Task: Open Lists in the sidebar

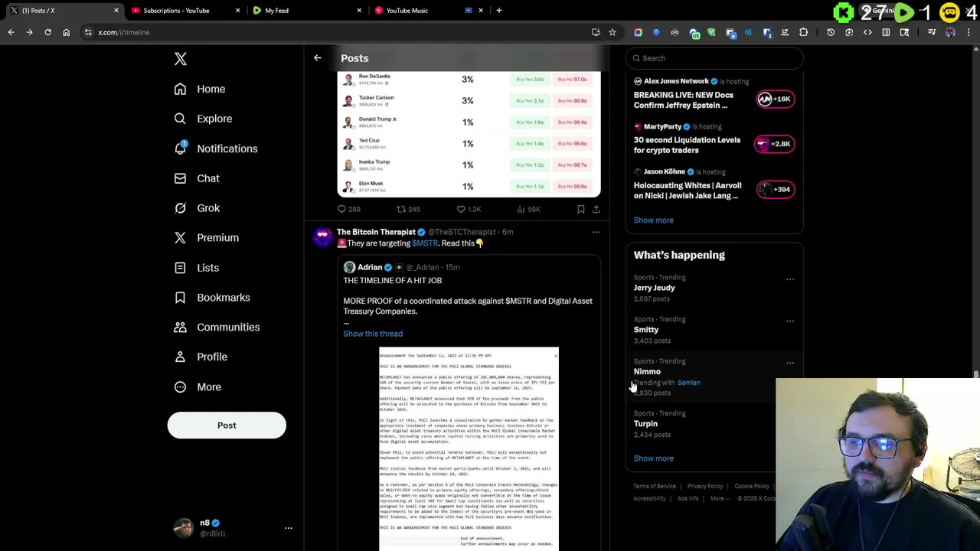Action: [x=196, y=268]
